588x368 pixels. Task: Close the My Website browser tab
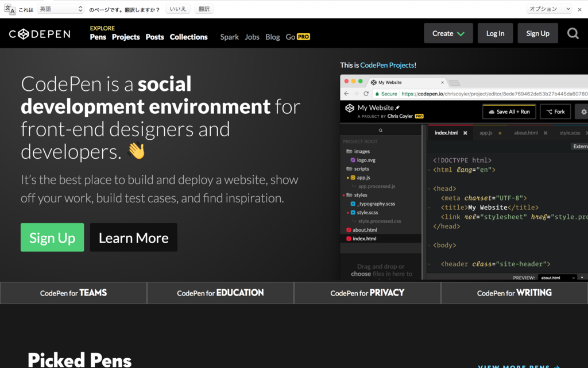[443, 82]
